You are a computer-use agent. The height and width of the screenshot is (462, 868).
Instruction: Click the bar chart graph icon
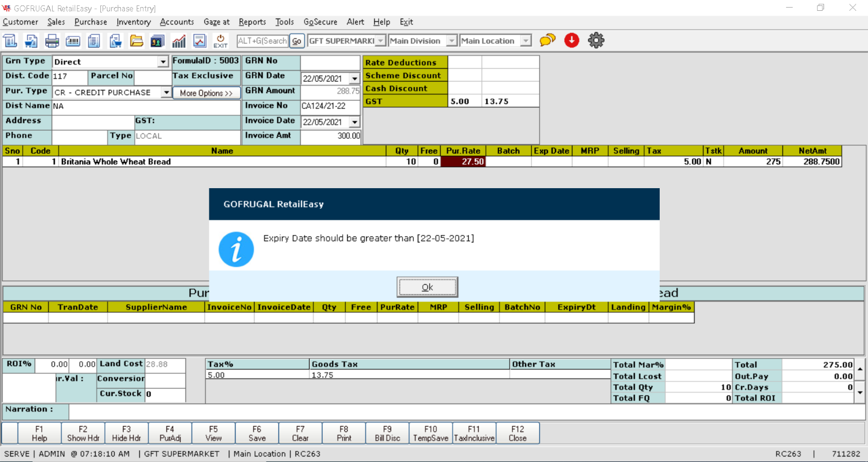178,41
